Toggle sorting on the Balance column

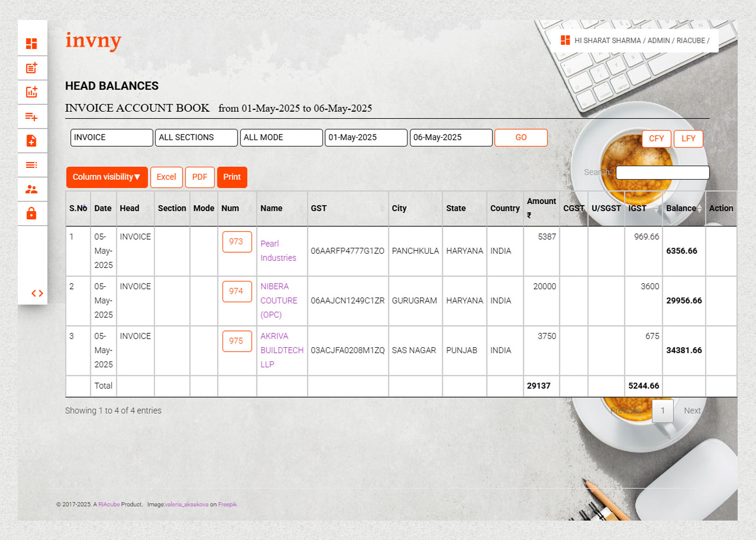tap(682, 208)
